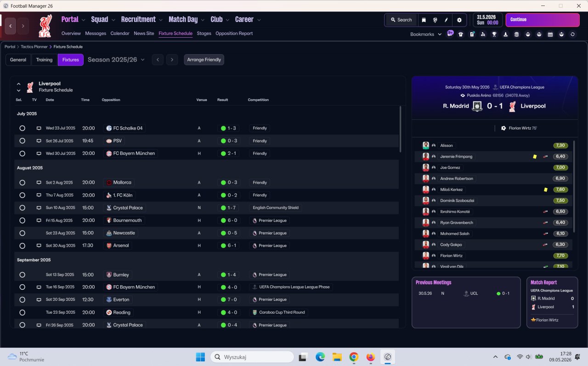Click the Arrange Friendly button
Screen dimensions: 588x366
tap(204, 60)
